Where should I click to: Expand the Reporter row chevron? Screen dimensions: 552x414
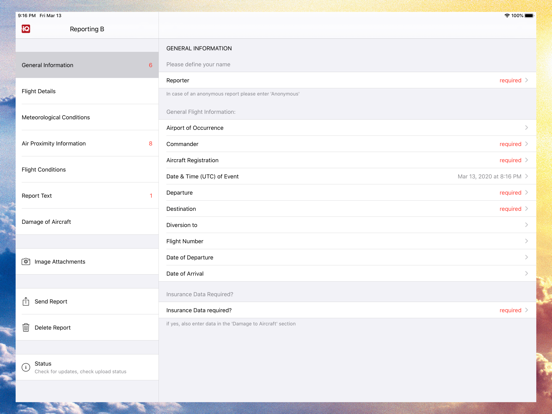point(527,80)
